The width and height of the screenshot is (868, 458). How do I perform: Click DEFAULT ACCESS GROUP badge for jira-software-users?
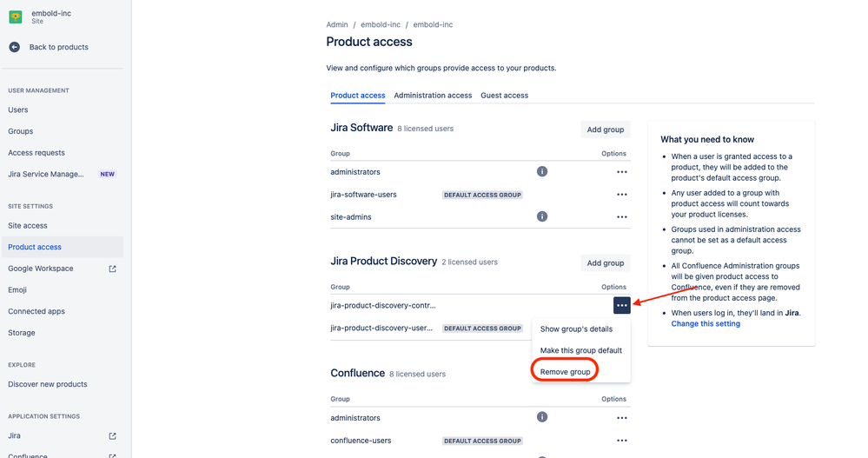coord(483,195)
